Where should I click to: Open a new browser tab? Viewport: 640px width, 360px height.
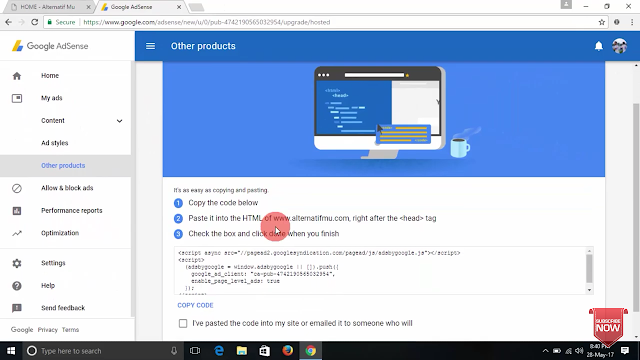click(x=196, y=7)
